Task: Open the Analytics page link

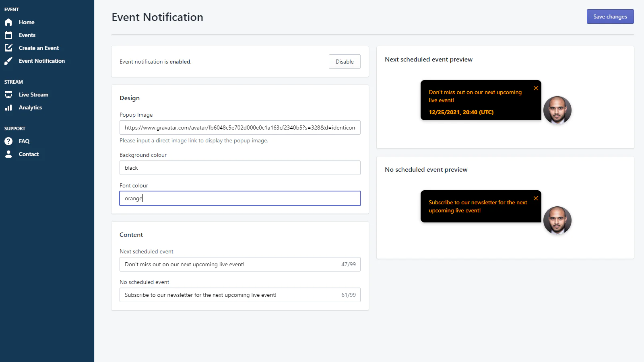Action: click(x=30, y=107)
